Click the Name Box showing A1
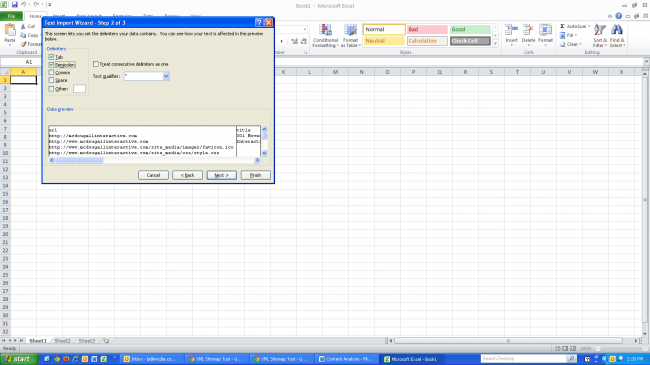 coord(29,61)
